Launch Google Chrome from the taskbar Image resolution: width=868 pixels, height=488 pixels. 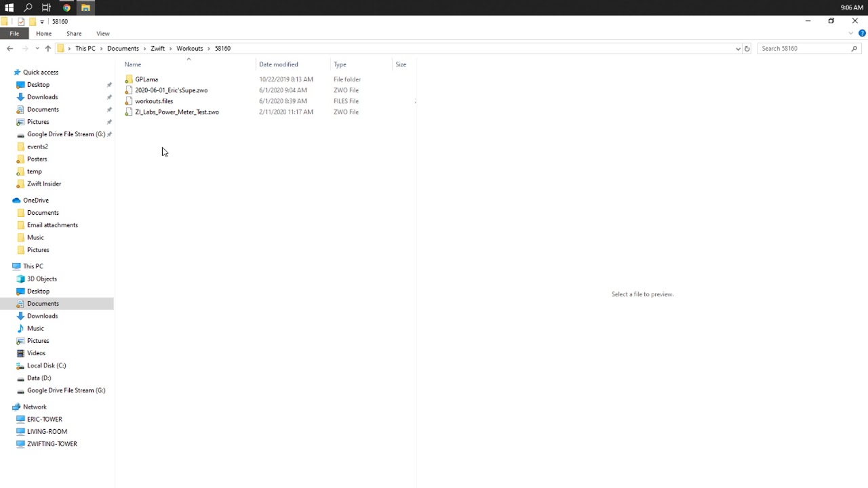click(x=66, y=7)
